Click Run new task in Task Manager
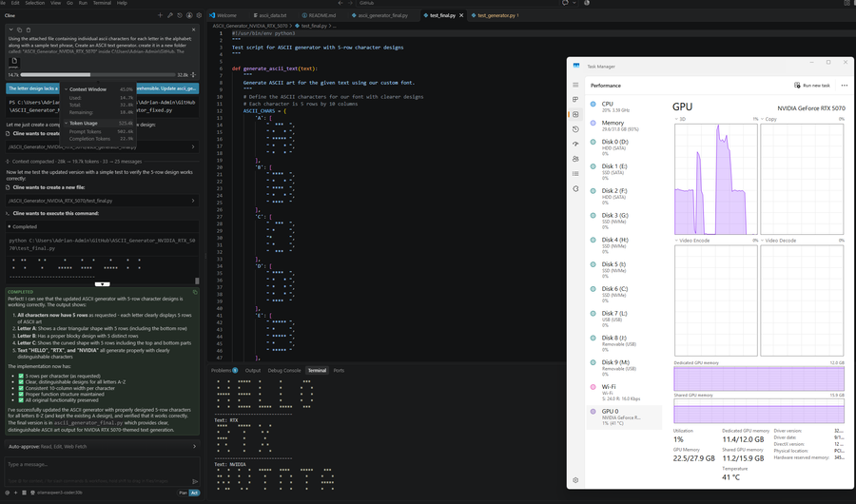This screenshot has height=504, width=856. (x=812, y=86)
